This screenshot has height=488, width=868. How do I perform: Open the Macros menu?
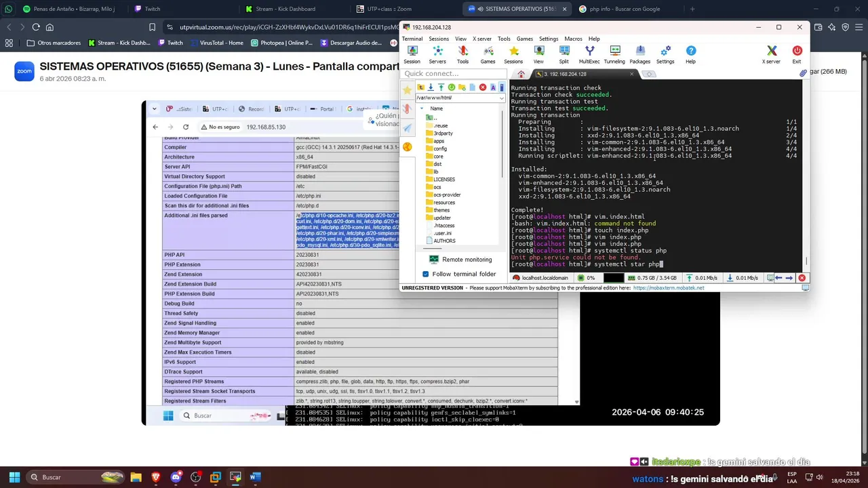(573, 39)
